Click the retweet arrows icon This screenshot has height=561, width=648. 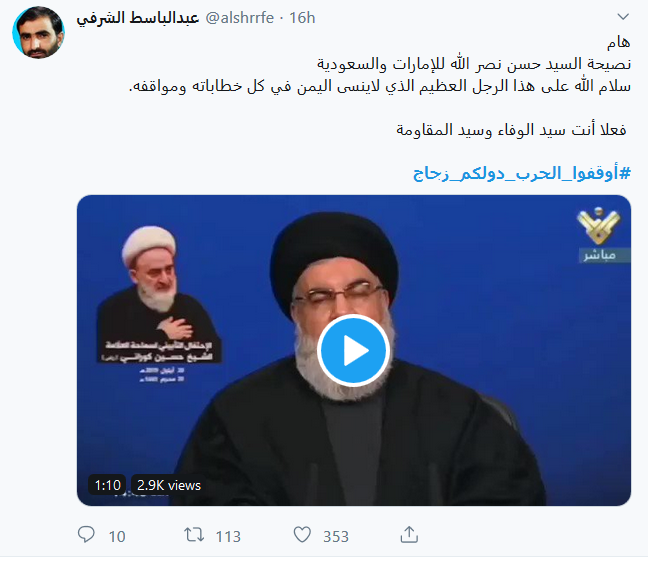click(x=194, y=535)
